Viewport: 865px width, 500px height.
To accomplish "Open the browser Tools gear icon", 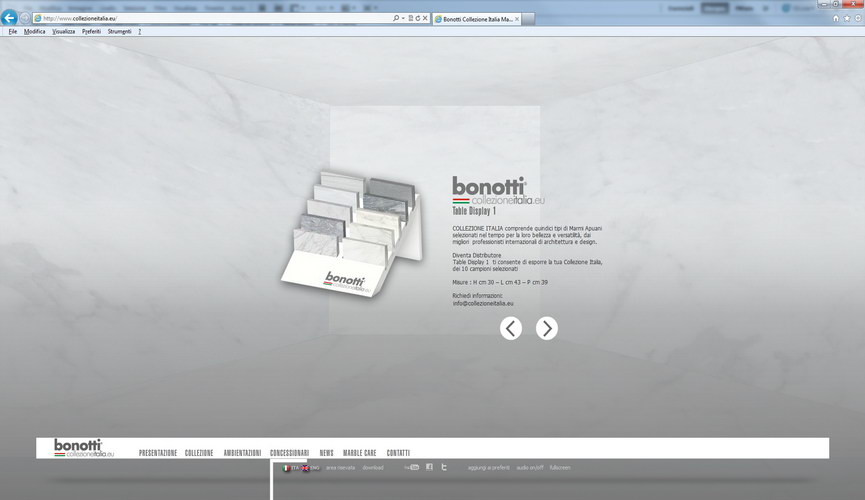I will tap(858, 18).
